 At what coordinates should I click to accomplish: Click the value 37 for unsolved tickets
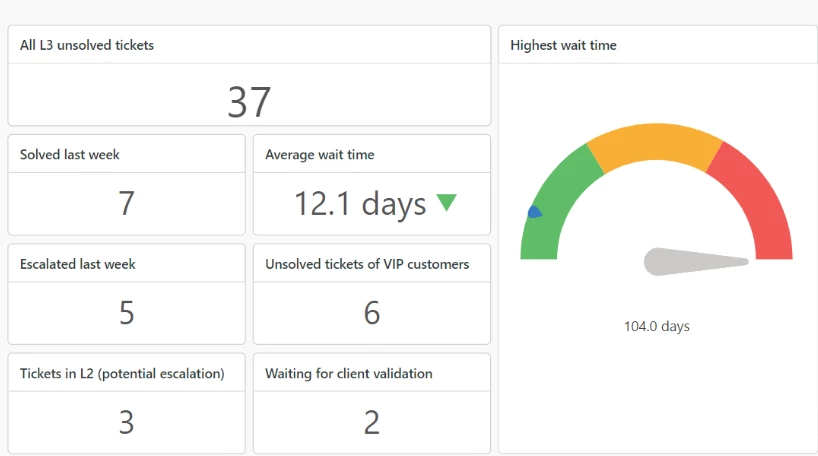pyautogui.click(x=249, y=102)
